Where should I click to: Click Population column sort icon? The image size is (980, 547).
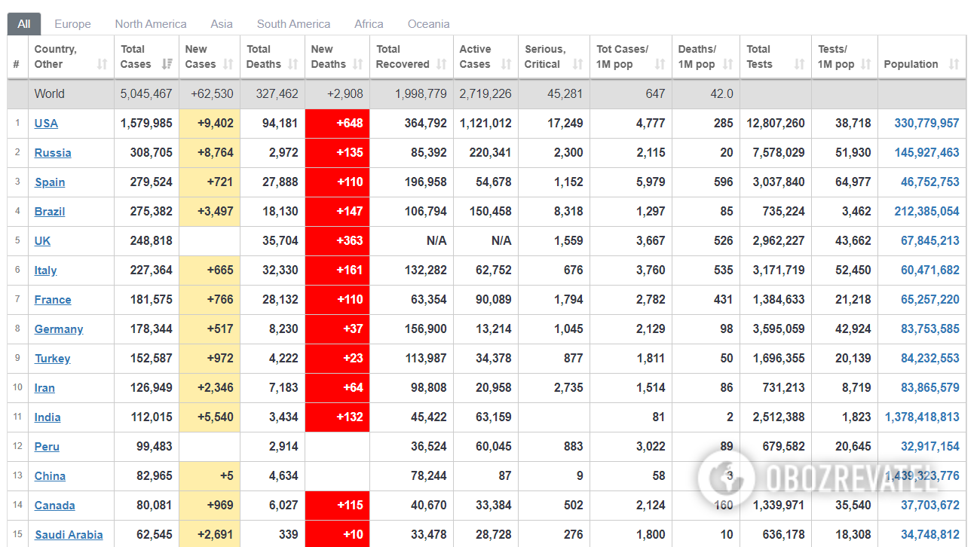click(x=954, y=65)
